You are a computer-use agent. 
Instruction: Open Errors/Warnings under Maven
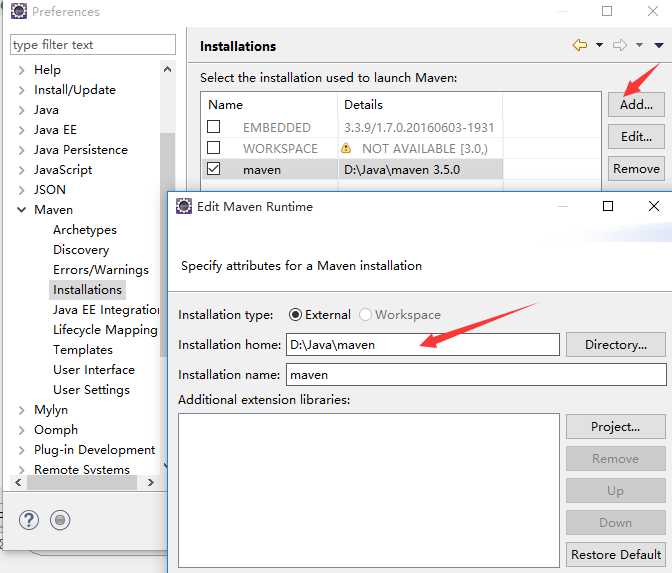click(x=101, y=270)
